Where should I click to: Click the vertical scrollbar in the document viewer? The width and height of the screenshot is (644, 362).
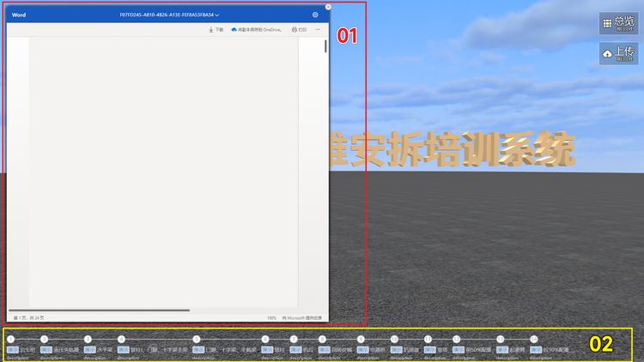[x=325, y=46]
